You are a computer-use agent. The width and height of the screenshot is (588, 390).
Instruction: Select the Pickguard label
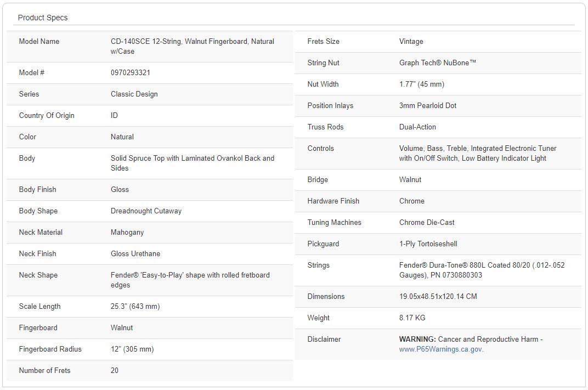pos(323,244)
